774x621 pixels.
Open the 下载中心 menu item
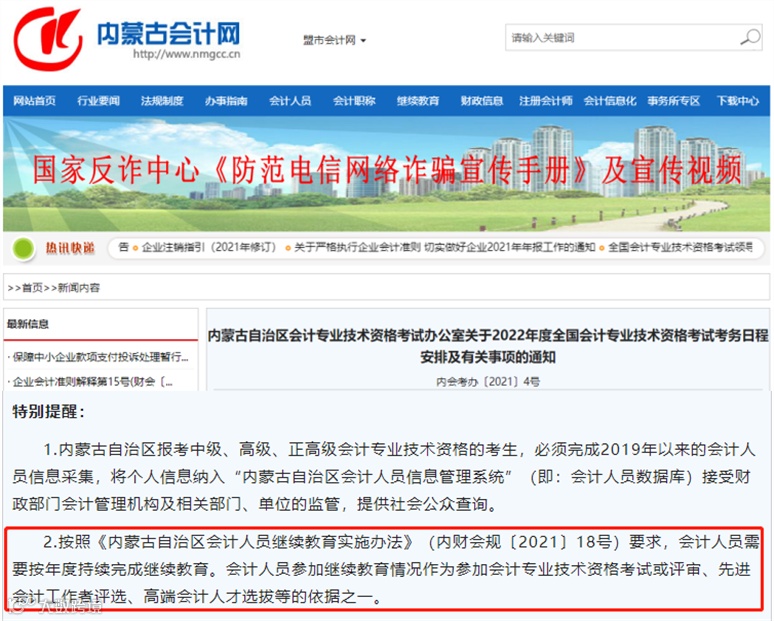pyautogui.click(x=737, y=101)
